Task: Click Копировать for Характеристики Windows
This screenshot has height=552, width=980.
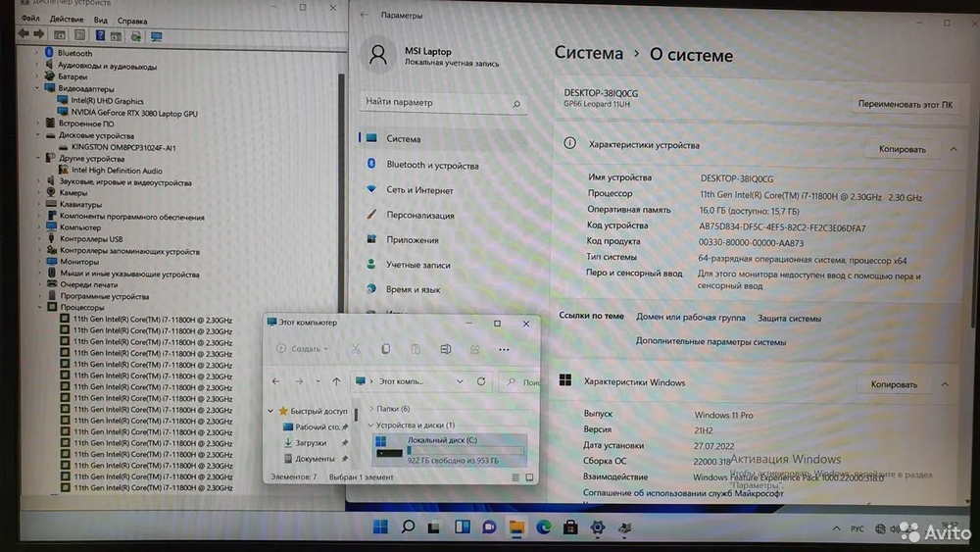Action: click(895, 384)
